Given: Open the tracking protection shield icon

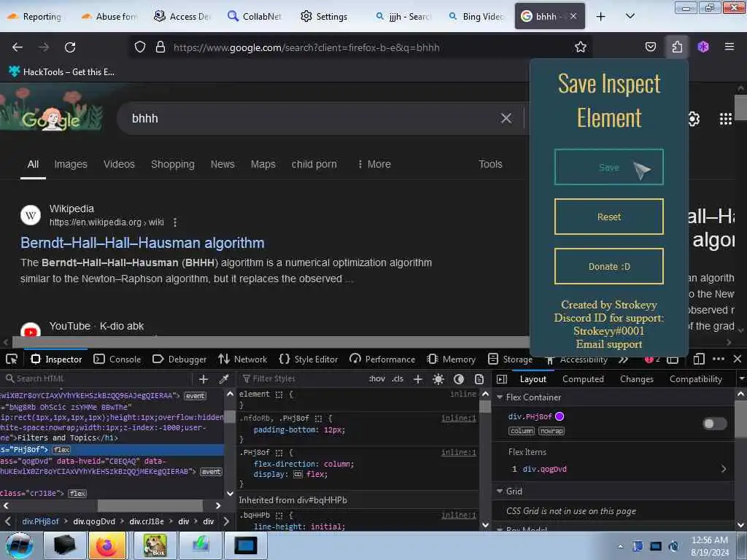Looking at the screenshot, I should pos(139,47).
